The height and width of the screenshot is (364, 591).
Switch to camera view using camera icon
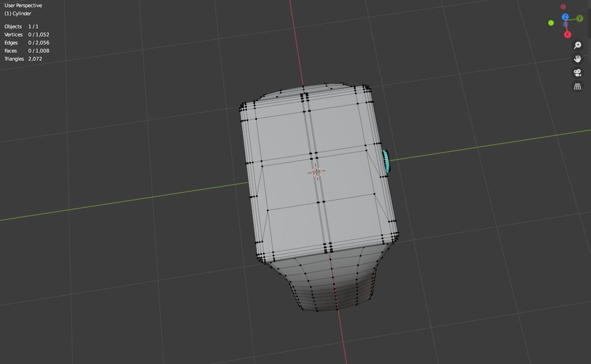pos(576,72)
